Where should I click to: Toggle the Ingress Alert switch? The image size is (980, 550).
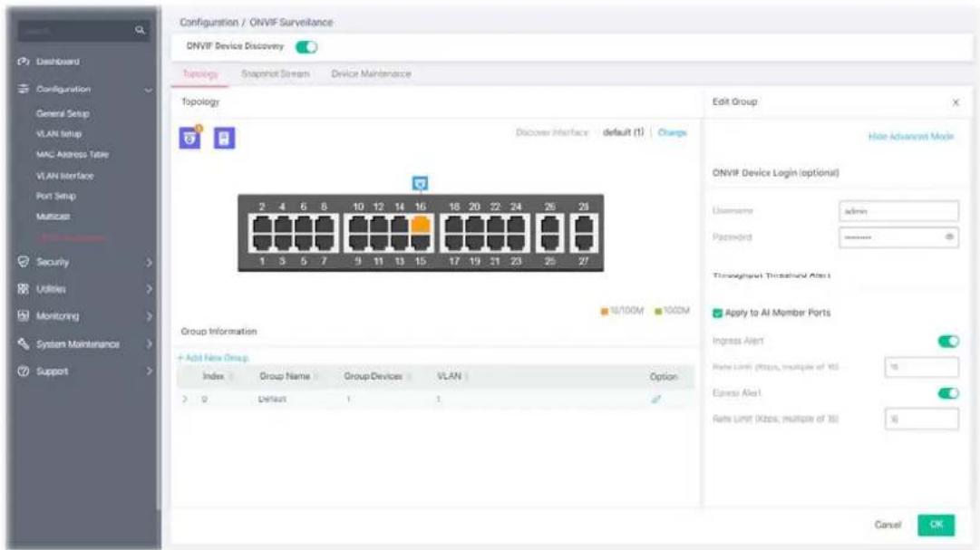[948, 342]
